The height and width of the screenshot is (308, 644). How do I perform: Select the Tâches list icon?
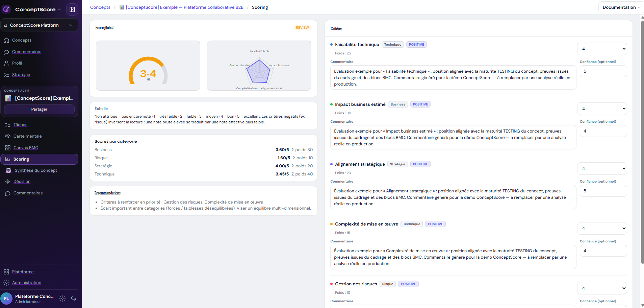point(7,125)
